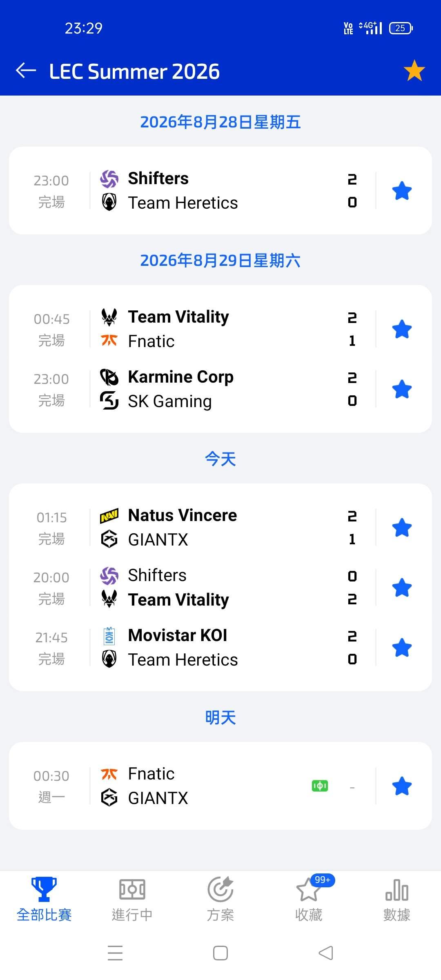Toggle favorite star for Team Vitality vs Fnatic
This screenshot has width=441, height=980.
[x=402, y=329]
